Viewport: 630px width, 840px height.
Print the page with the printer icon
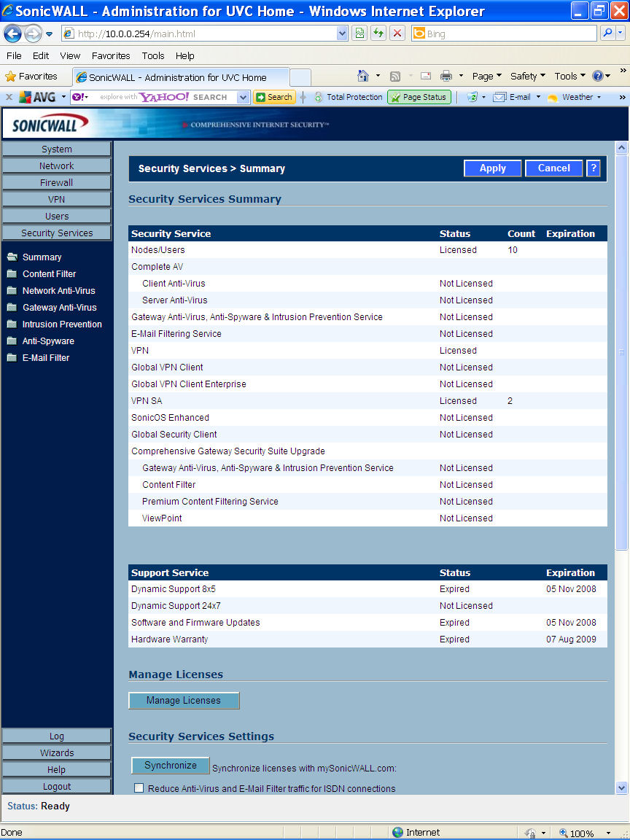pos(446,76)
